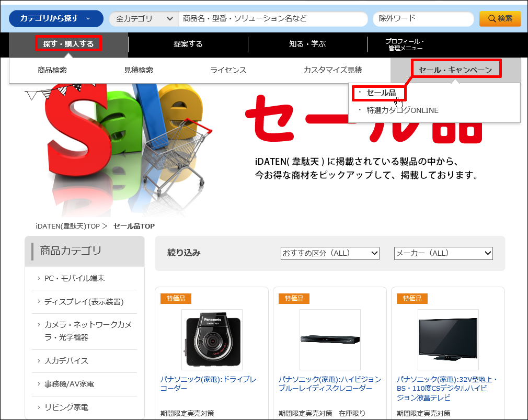Click the 除外ワード exclusion word field
This screenshot has height=420, width=528.
pyautogui.click(x=422, y=19)
